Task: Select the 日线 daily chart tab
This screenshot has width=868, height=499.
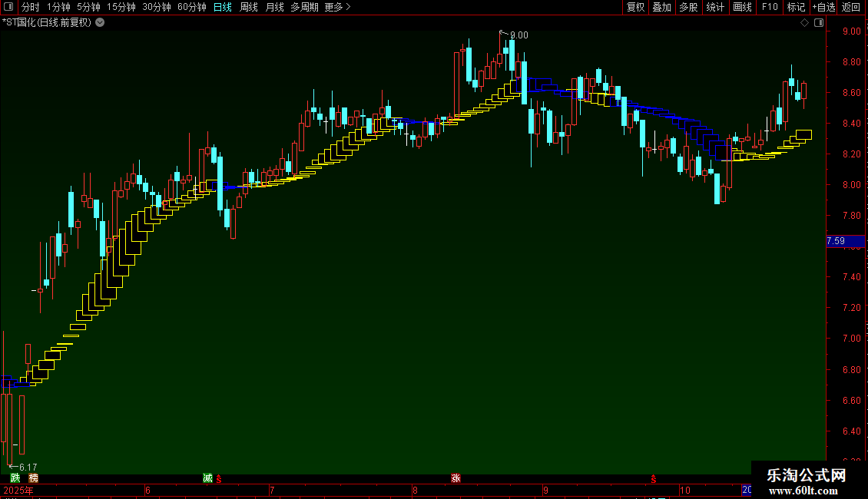Action: [x=223, y=7]
